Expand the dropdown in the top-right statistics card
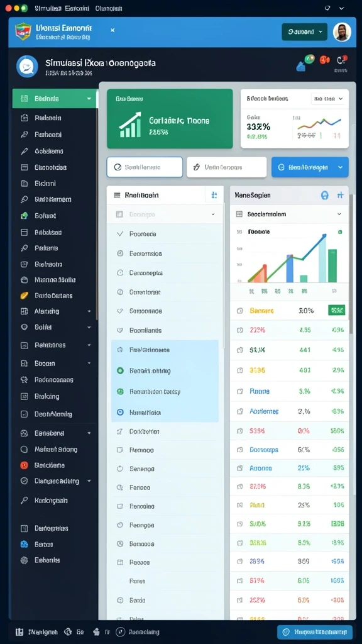 tap(329, 99)
